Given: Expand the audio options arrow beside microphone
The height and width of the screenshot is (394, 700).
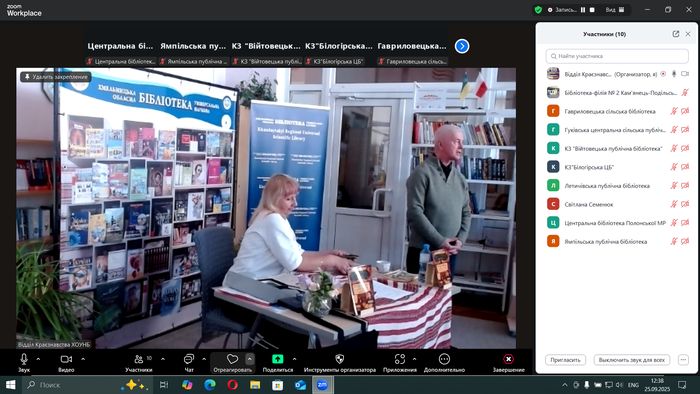Looking at the screenshot, I should pyautogui.click(x=38, y=359).
